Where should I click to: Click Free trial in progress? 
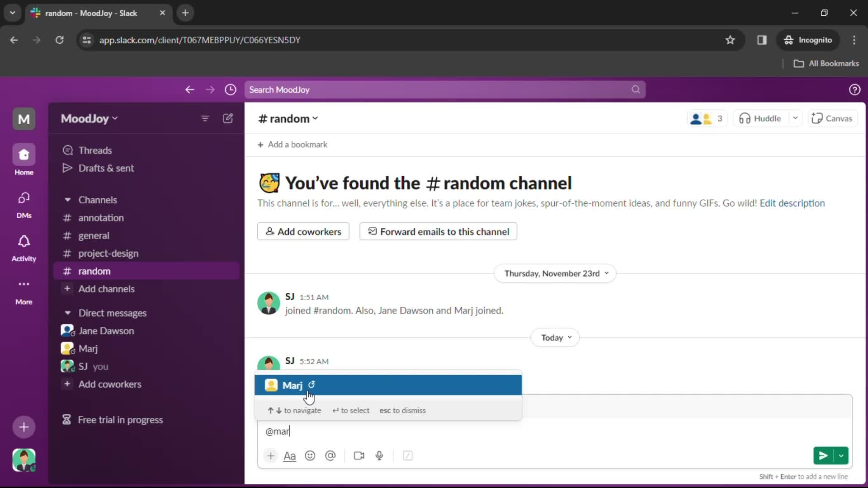[146, 420]
